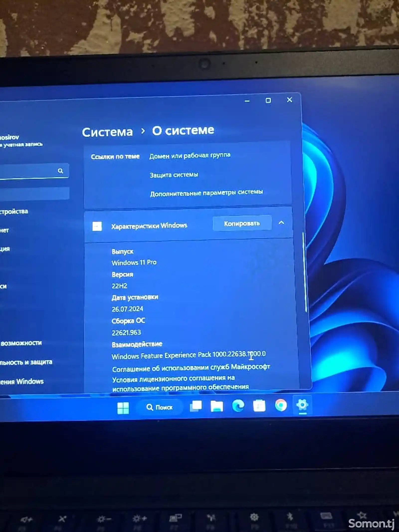The width and height of the screenshot is (399, 532).
Task: Launch Google Chrome from taskbar
Action: (281, 405)
